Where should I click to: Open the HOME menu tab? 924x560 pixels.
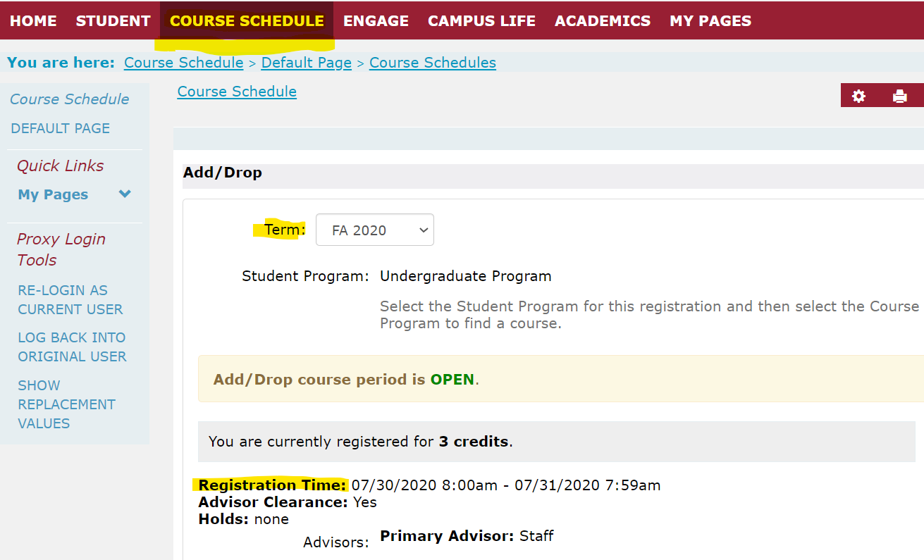pyautogui.click(x=33, y=21)
